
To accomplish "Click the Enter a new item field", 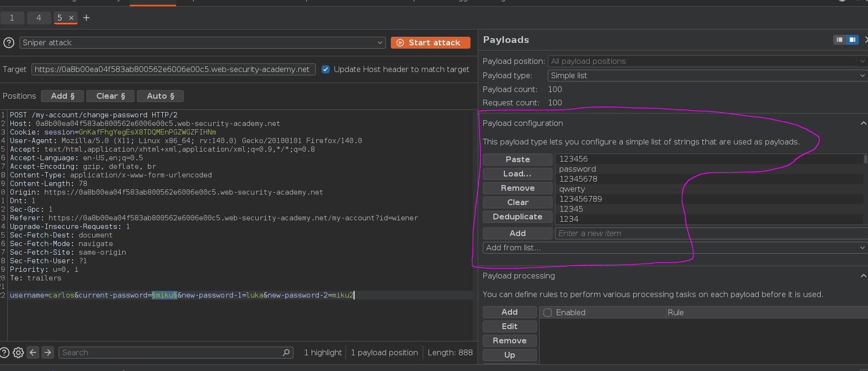I will click(711, 233).
